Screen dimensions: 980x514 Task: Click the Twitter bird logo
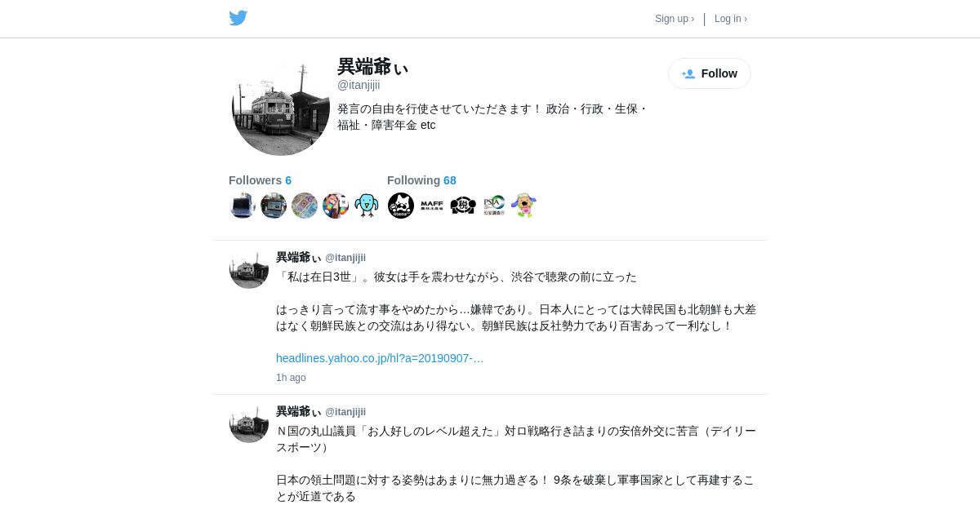[x=238, y=18]
